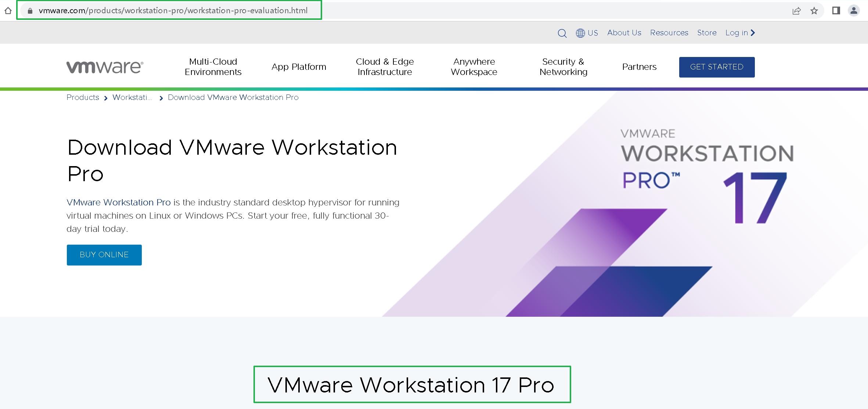The height and width of the screenshot is (409, 868).
Task: Click the globe region icon
Action: point(580,33)
